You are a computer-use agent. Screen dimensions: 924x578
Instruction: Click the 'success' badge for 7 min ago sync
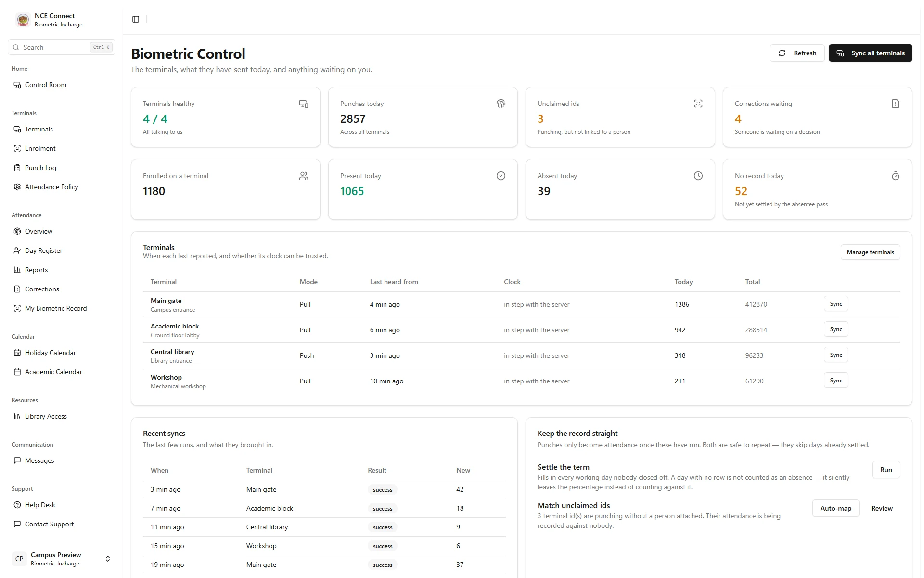383,508
